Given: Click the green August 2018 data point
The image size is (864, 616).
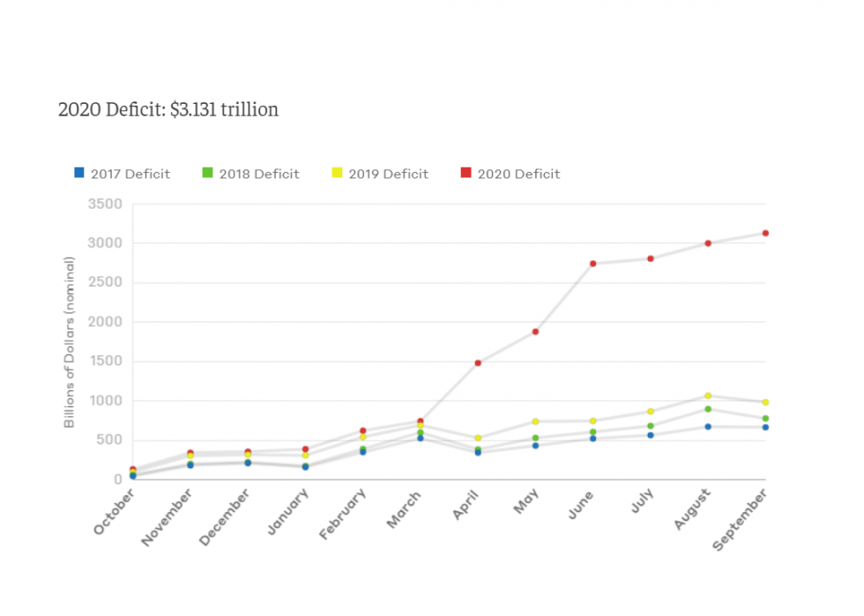Looking at the screenshot, I should point(708,409).
